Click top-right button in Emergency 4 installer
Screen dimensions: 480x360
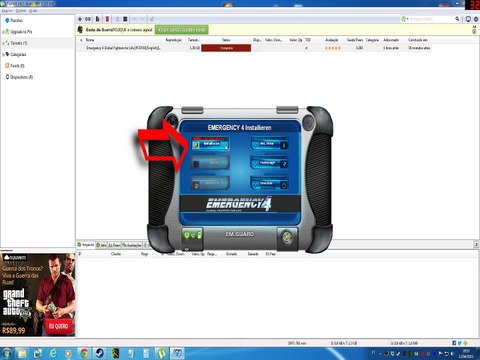(x=269, y=144)
